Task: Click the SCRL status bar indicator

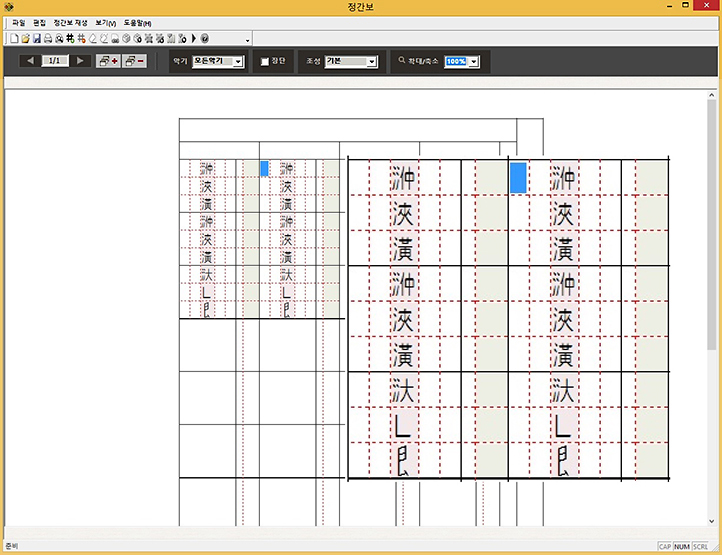Action: coord(700,546)
